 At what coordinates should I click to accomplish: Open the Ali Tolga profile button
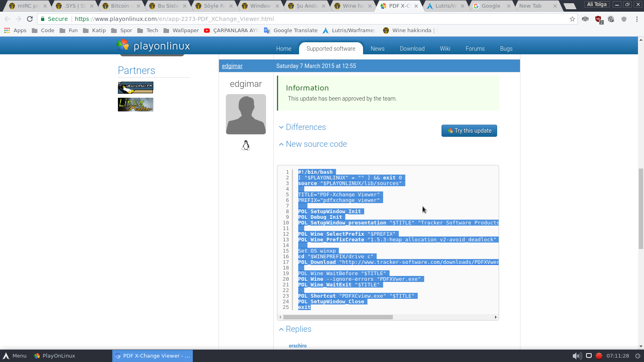(x=597, y=4)
